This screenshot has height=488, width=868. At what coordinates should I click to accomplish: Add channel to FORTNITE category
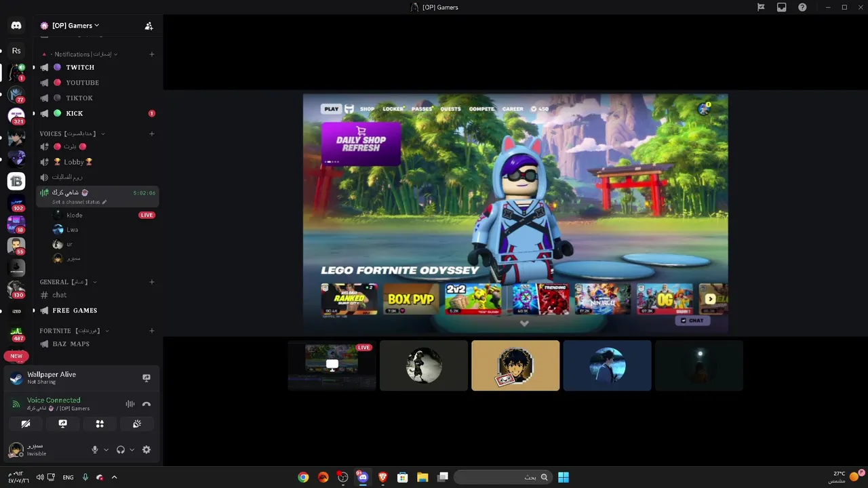(x=152, y=331)
